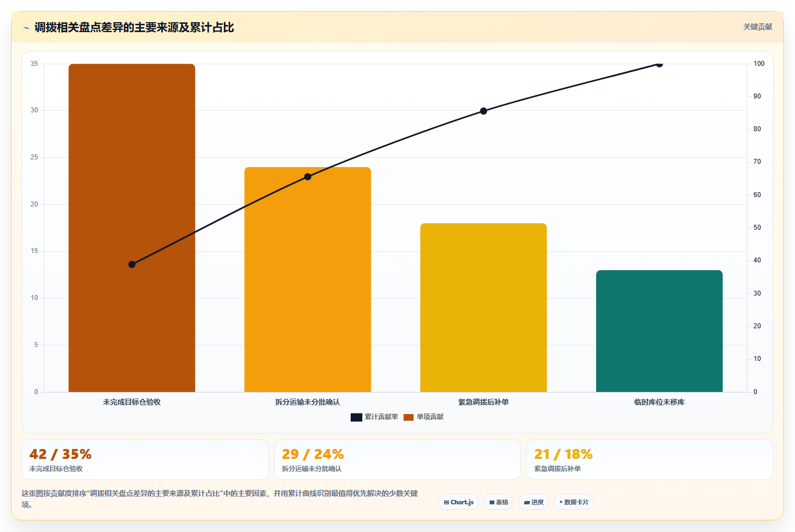795x532 pixels.
Task: Toggle the 单项贡献 legend swatch
Action: [408, 417]
